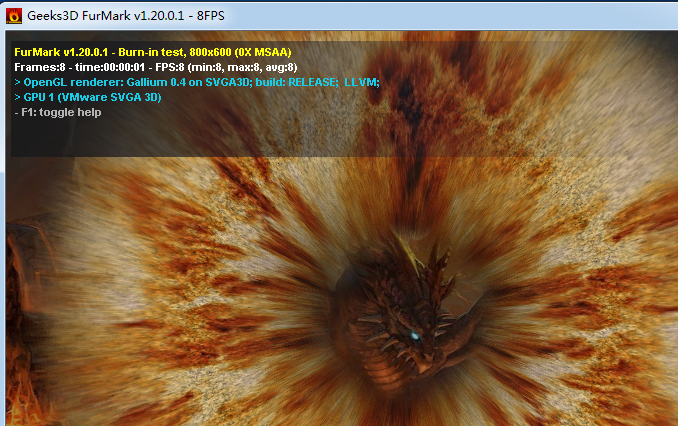This screenshot has width=678, height=426.
Task: Click the FurMark flame icon in title bar
Action: coord(14,16)
